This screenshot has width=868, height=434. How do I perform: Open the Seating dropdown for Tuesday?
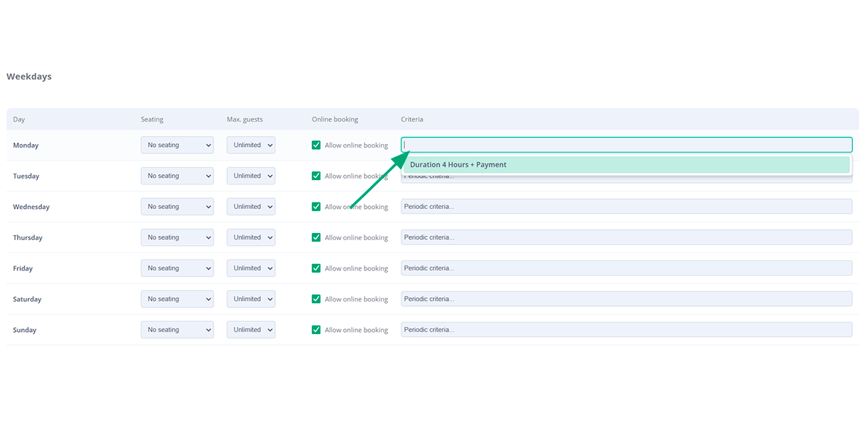point(176,175)
